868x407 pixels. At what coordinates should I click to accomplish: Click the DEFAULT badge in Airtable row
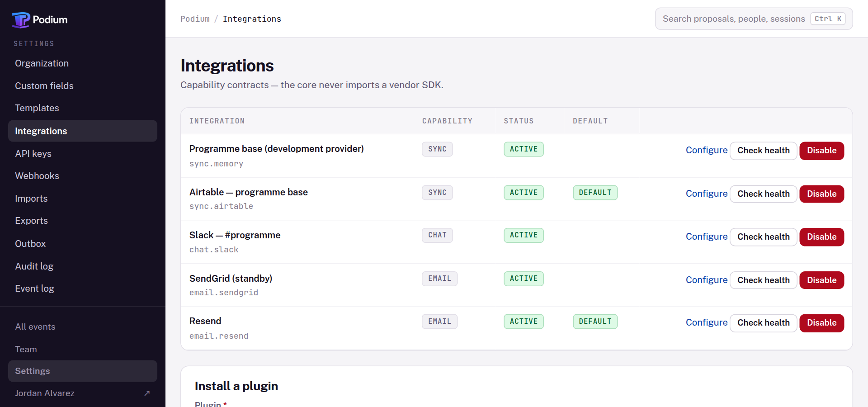(595, 193)
